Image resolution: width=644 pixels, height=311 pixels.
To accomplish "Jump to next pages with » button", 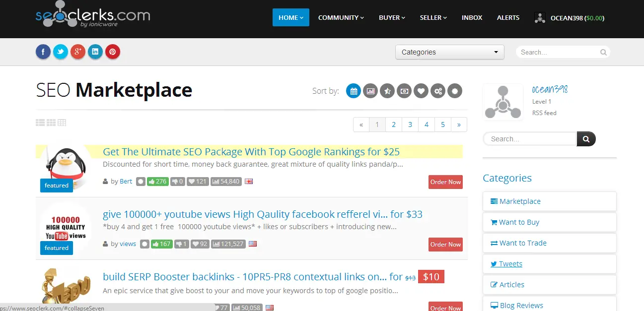I will tap(459, 124).
